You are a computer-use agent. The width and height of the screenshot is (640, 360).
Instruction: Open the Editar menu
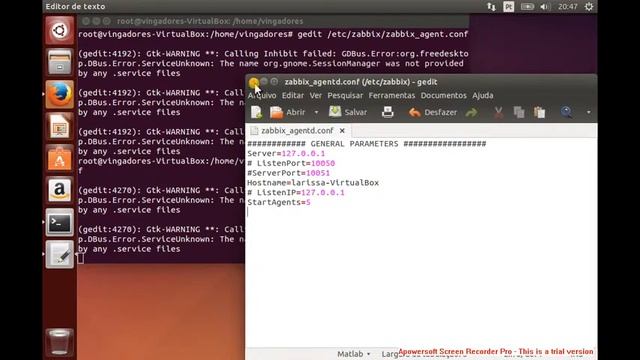tap(293, 95)
